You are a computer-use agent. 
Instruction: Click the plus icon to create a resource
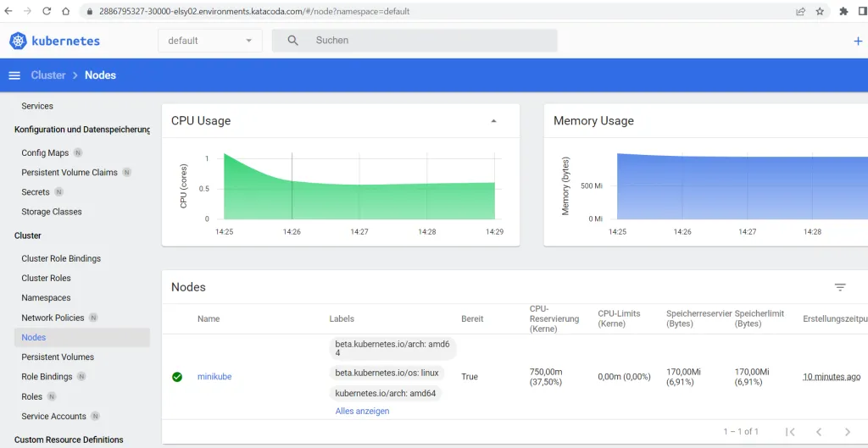tap(858, 41)
